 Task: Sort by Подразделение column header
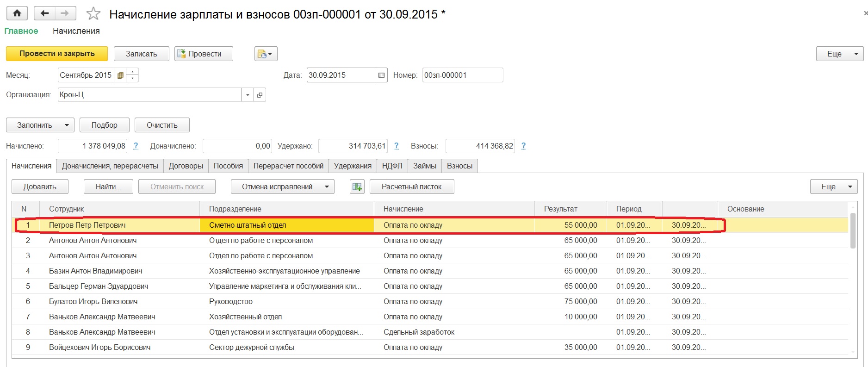tap(286, 209)
